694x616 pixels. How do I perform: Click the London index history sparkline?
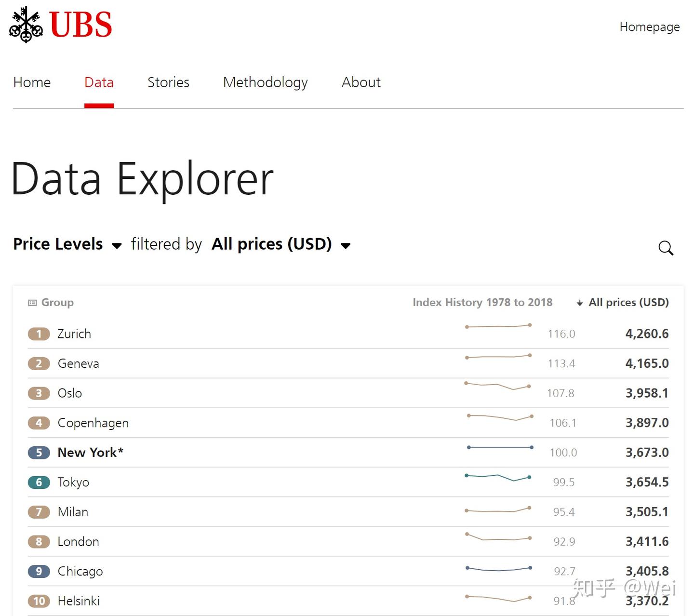coord(498,536)
